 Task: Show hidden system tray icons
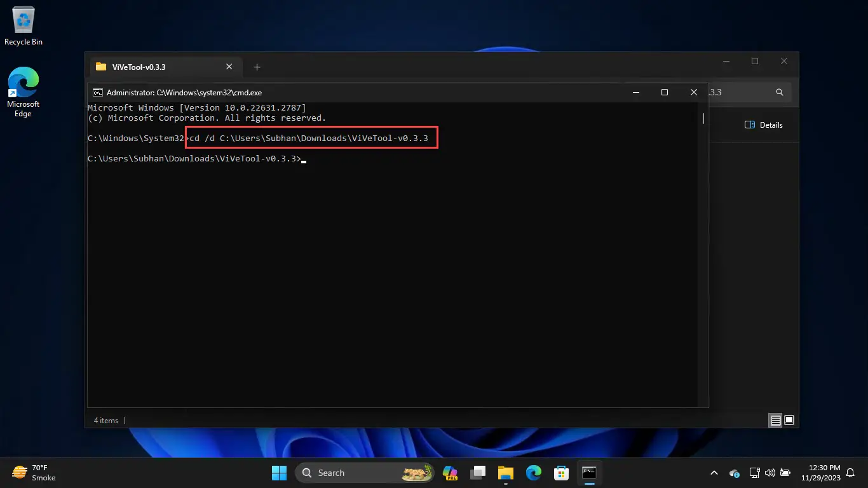[x=714, y=473]
